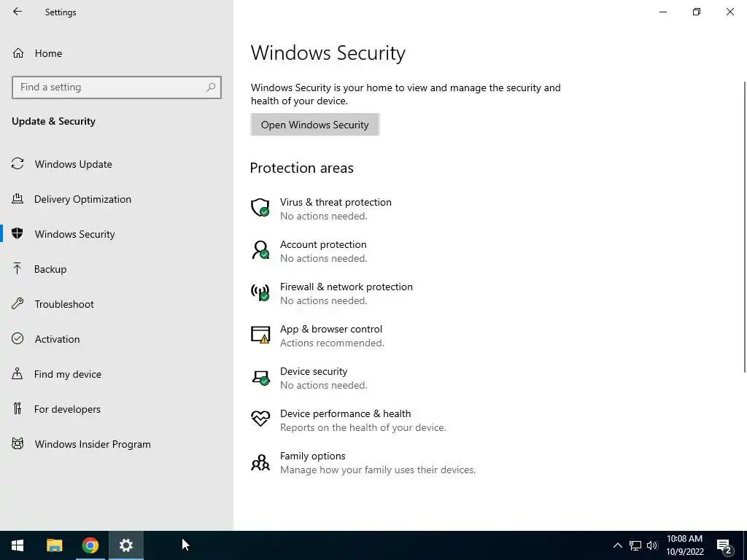Image resolution: width=747 pixels, height=560 pixels.
Task: Click the Family options people icon
Action: tap(260, 462)
